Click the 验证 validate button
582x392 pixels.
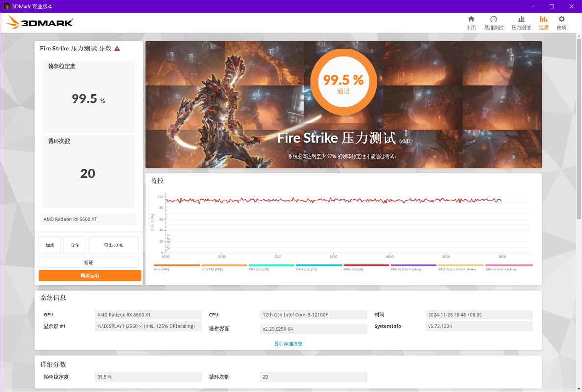pyautogui.click(x=89, y=262)
